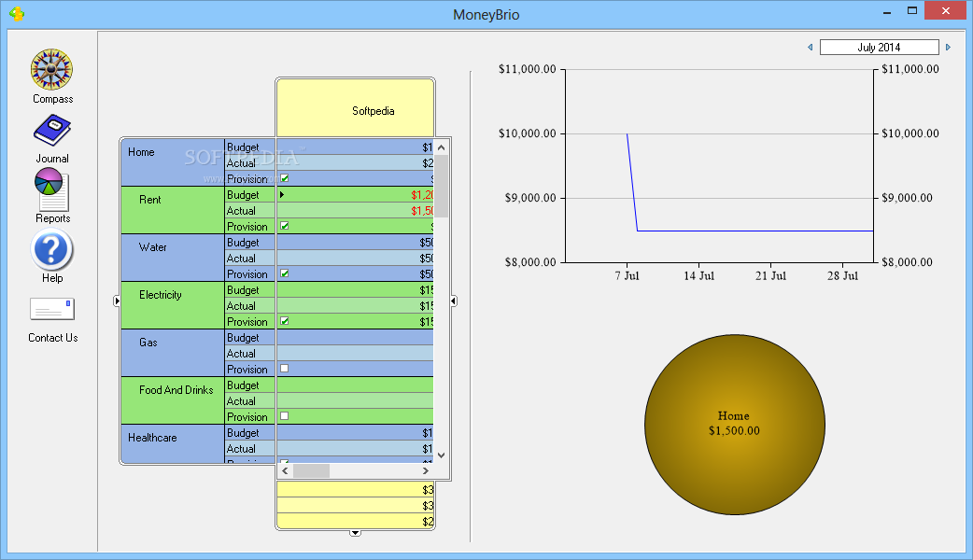The width and height of the screenshot is (973, 560).
Task: Select the Electricity category row
Action: click(x=173, y=305)
